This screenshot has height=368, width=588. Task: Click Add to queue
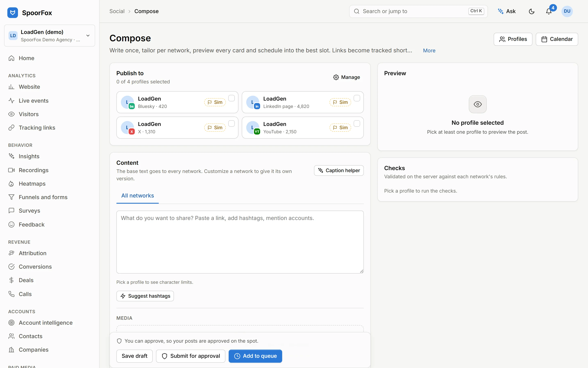coord(255,356)
